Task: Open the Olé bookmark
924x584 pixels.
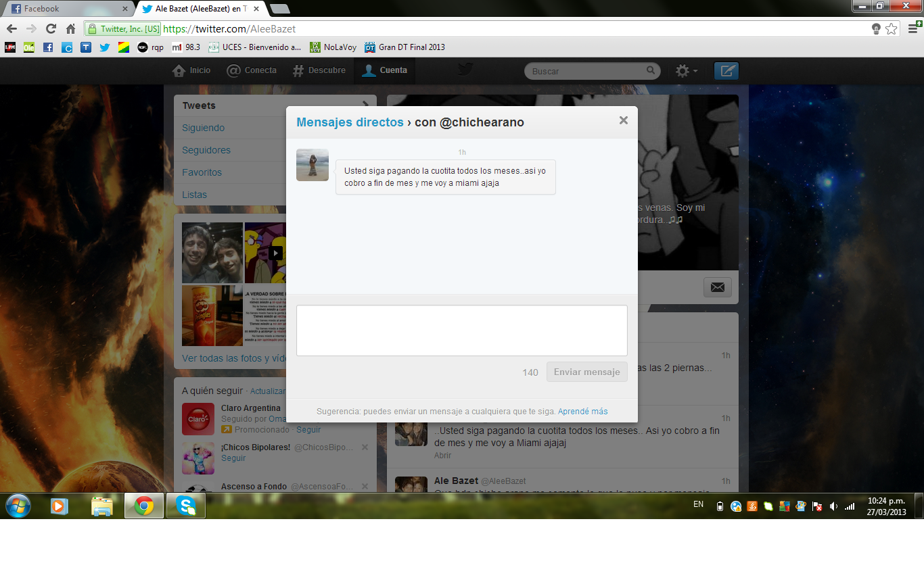Action: click(29, 47)
